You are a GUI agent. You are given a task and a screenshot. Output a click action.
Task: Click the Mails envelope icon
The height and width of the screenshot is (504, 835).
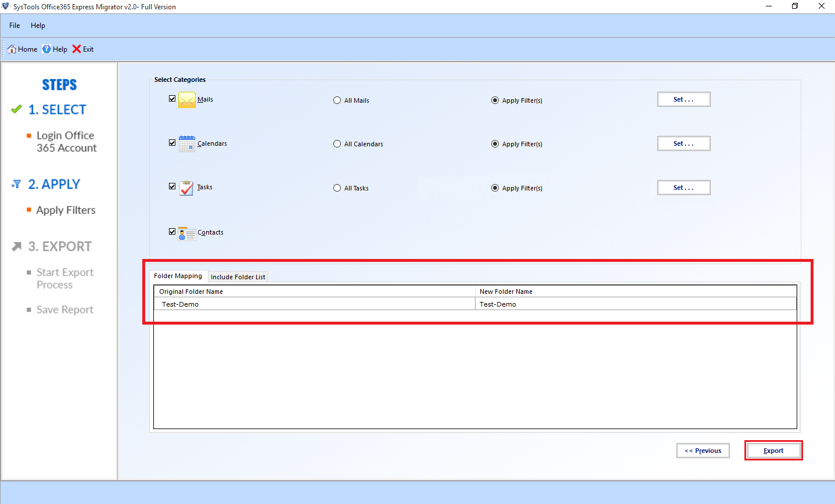[x=187, y=100]
